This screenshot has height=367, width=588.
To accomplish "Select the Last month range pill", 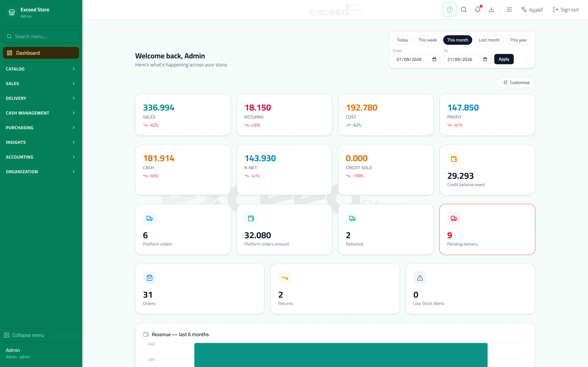I will click(489, 40).
